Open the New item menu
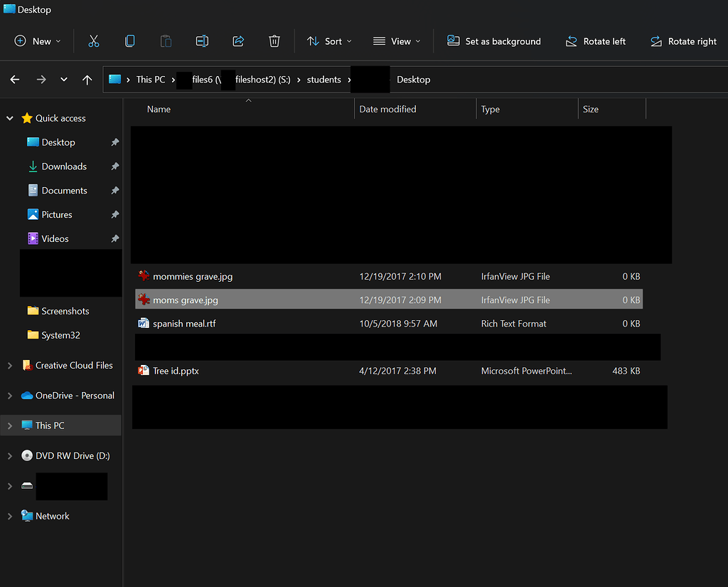 [x=37, y=41]
